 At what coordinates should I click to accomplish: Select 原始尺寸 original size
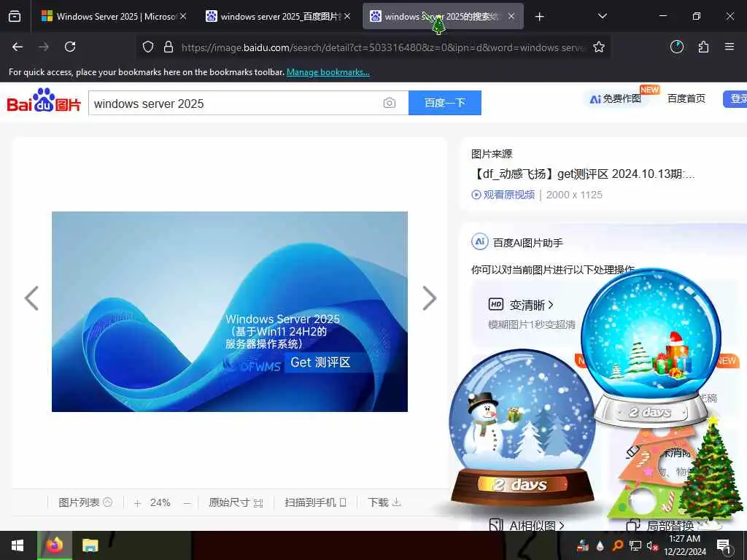pyautogui.click(x=236, y=502)
